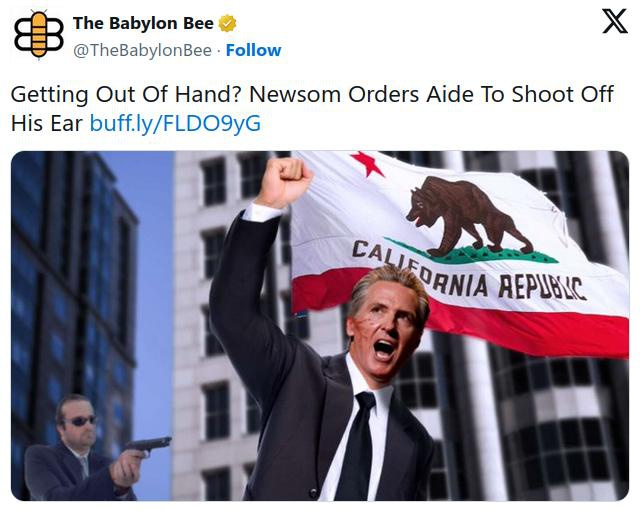Click the "Getting Out Of Hand?" headline text
This screenshot has width=642, height=511.
(x=127, y=95)
